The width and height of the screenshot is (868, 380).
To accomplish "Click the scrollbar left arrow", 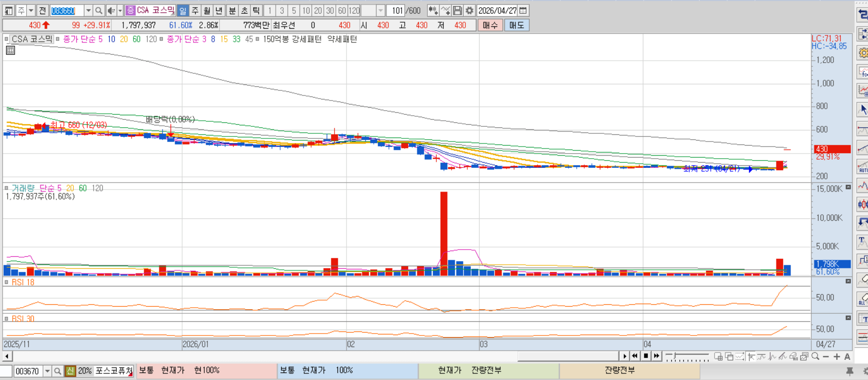I will click(7, 356).
